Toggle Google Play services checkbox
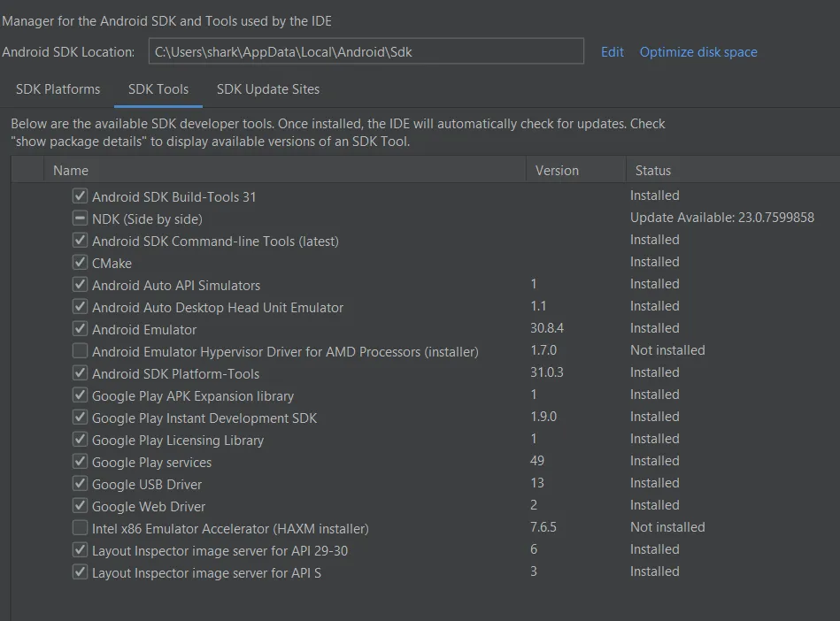The image size is (840, 621). tap(81, 462)
